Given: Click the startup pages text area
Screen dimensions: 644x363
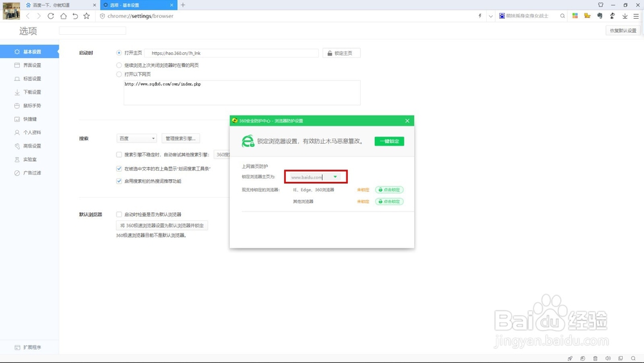Looking at the screenshot, I should pos(242,92).
